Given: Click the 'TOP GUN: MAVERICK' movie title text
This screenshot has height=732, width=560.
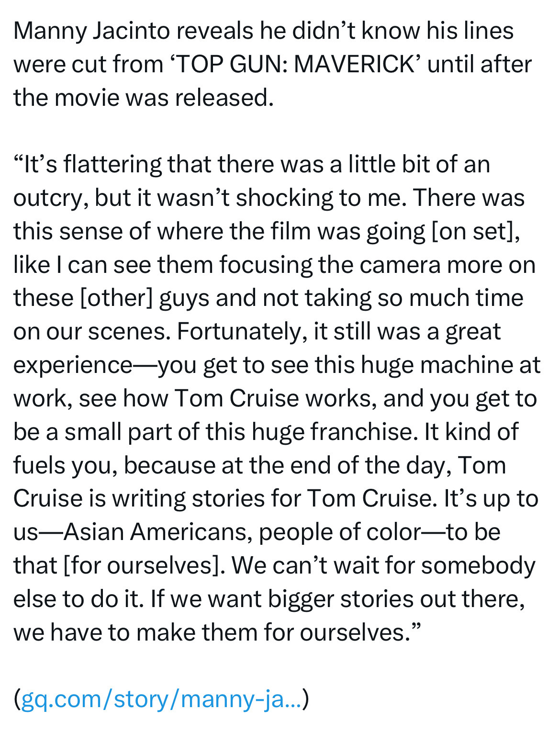Looking at the screenshot, I should coord(296,64).
